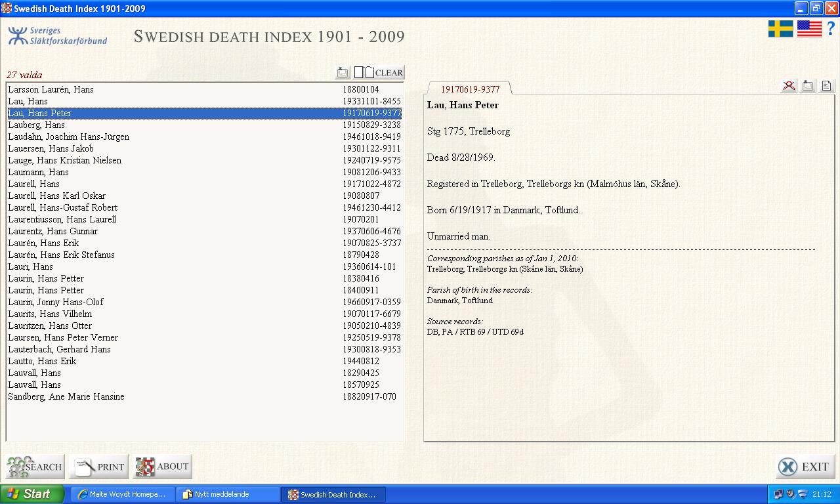Screen dimensions: 840x504
Task: Select Sandberg, Ane Marie Hansine entry
Action: point(66,396)
